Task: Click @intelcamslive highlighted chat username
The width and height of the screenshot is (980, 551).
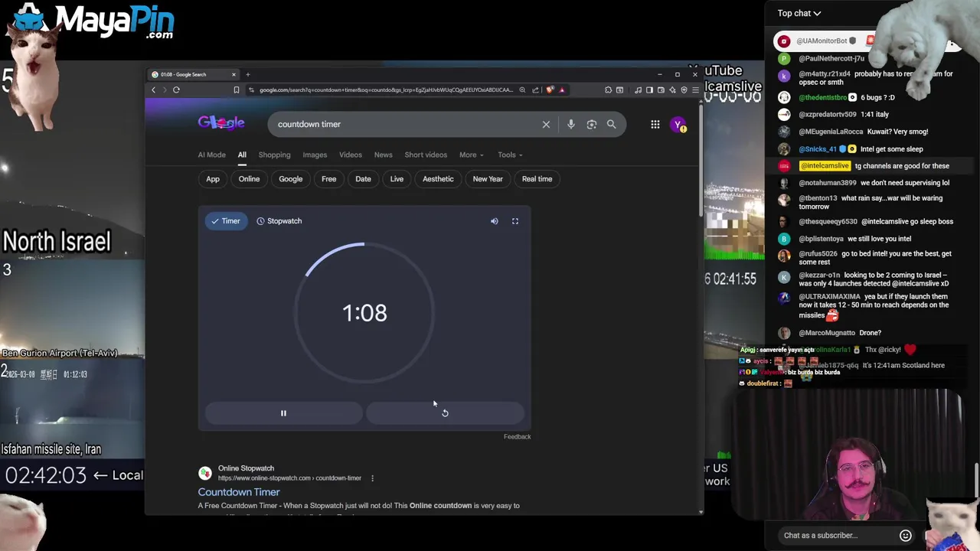Action: pos(825,166)
